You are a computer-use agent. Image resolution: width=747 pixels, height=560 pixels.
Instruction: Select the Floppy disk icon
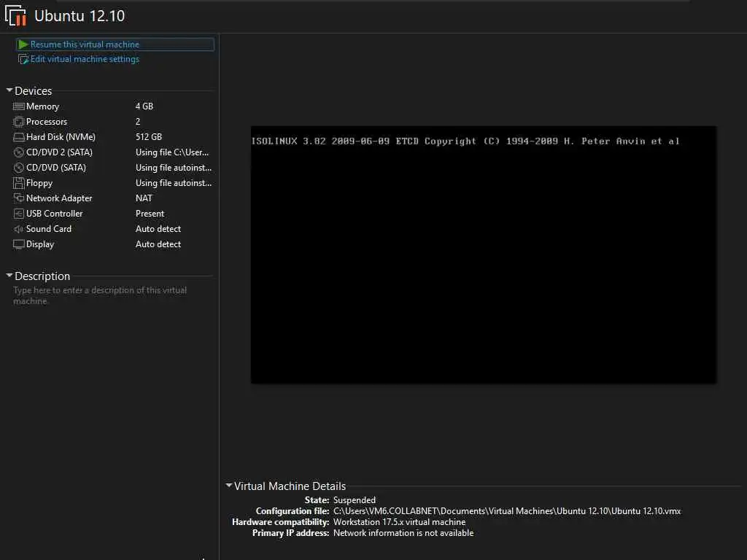18,183
